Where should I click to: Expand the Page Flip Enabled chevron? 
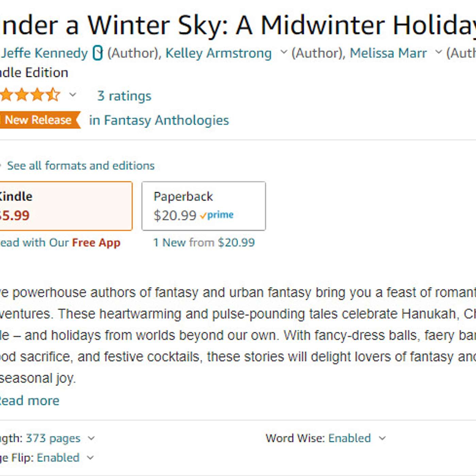pyautogui.click(x=90, y=458)
